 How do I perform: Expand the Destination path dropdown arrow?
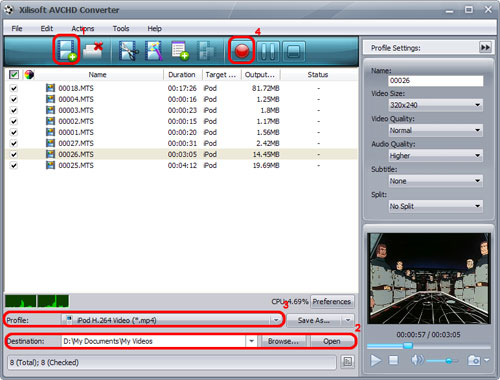tap(251, 341)
